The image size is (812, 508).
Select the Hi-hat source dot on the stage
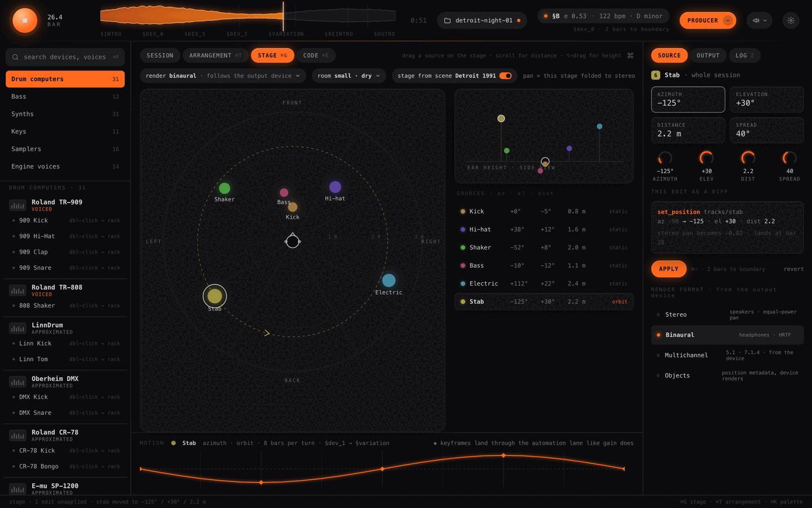335,187
